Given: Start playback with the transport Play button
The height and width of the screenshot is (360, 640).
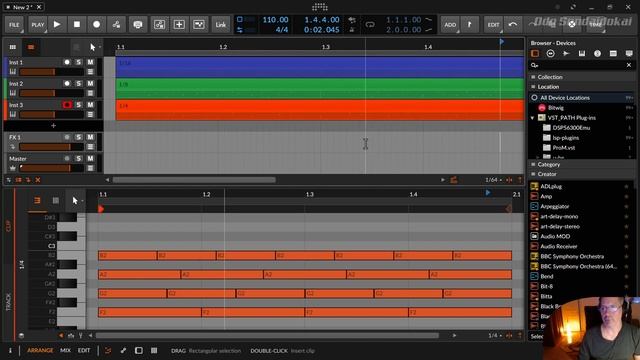Looking at the screenshot, I should pos(57,24).
